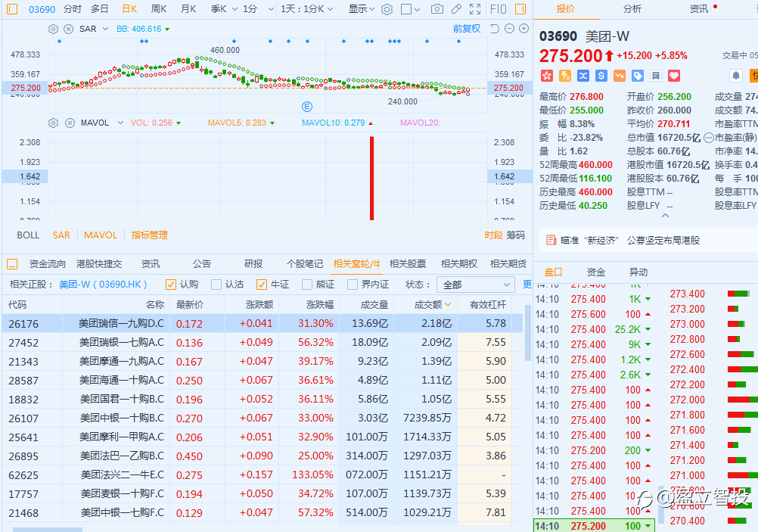Switch to 分时 chart tab

coord(73,9)
